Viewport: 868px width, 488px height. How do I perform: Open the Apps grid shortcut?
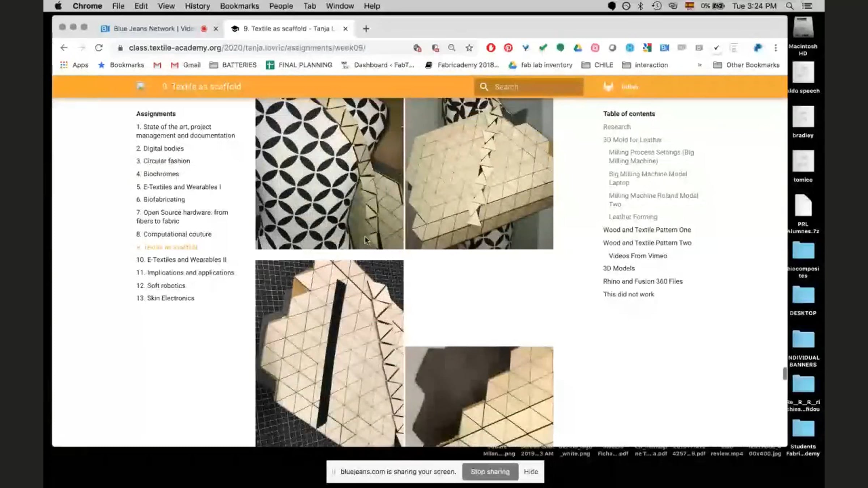pos(74,65)
